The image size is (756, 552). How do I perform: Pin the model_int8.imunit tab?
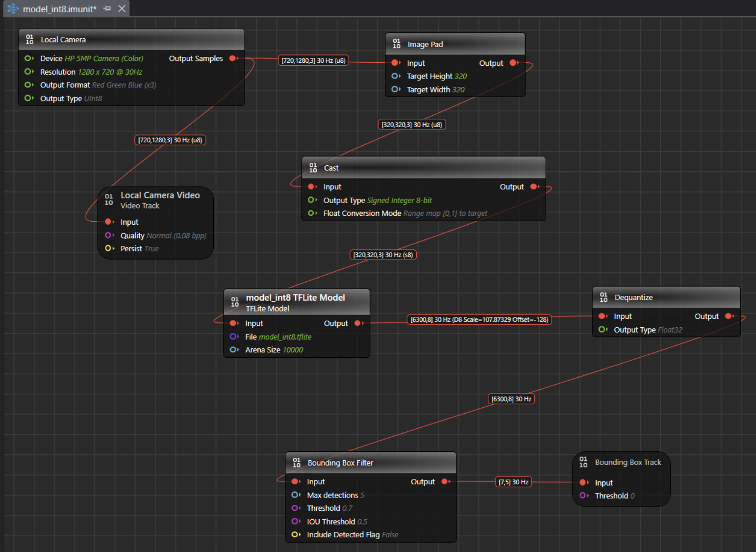(x=107, y=9)
